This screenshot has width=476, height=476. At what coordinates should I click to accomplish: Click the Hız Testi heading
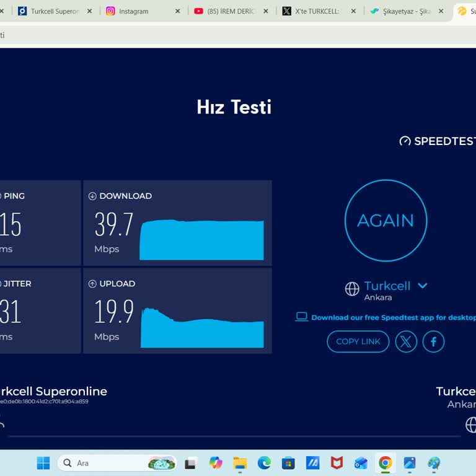[x=234, y=107]
